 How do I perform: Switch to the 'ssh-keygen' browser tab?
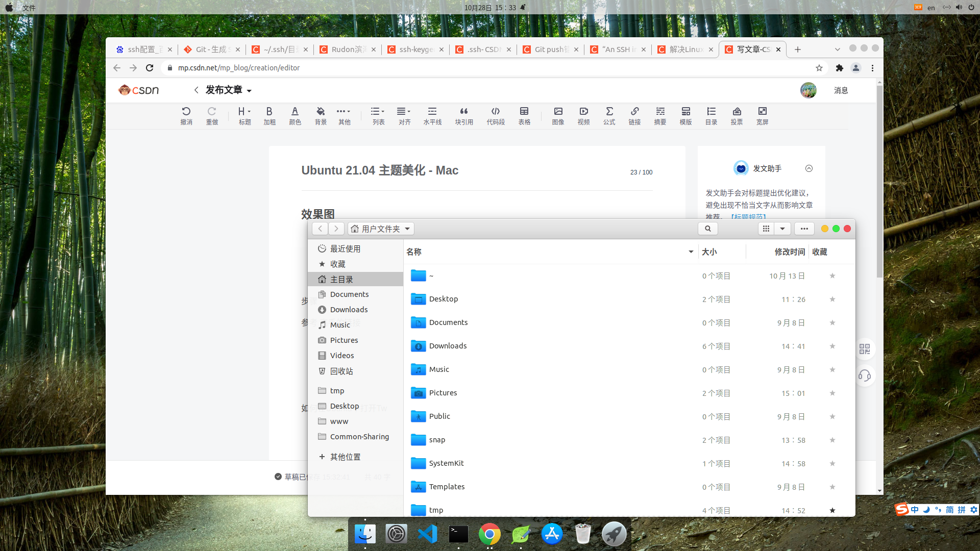pyautogui.click(x=415, y=49)
